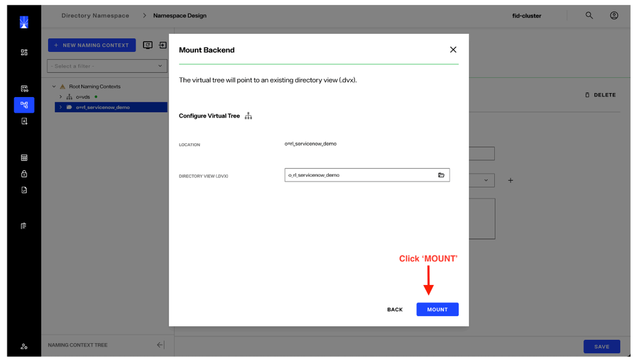Screen dimensions: 640x364
Task: Open the logs list icon in sidebar
Action: [24, 226]
